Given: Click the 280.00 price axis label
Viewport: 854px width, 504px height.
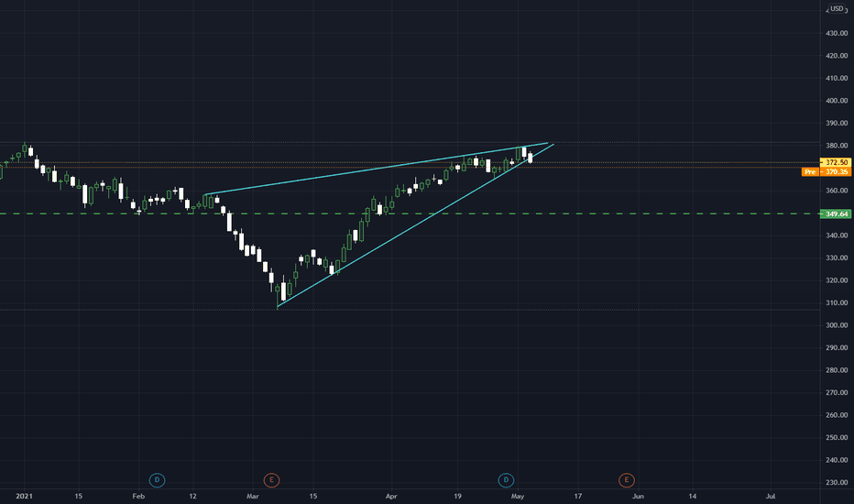Looking at the screenshot, I should pyautogui.click(x=837, y=370).
